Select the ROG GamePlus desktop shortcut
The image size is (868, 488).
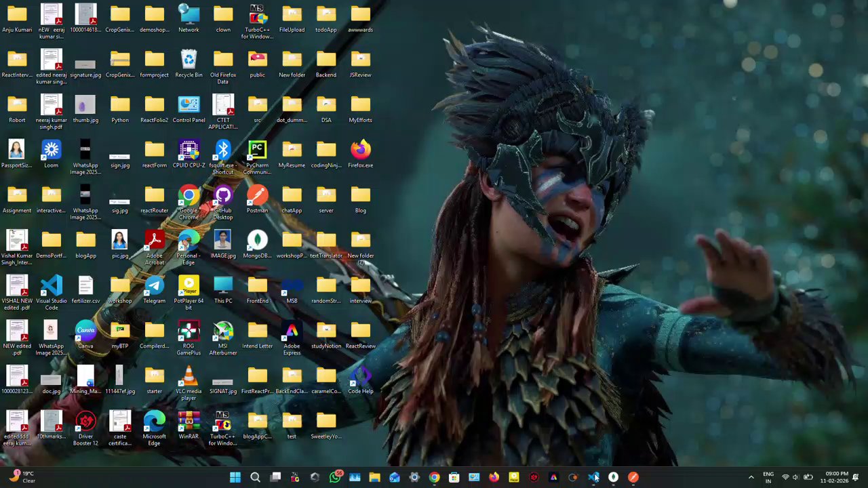[x=189, y=338]
